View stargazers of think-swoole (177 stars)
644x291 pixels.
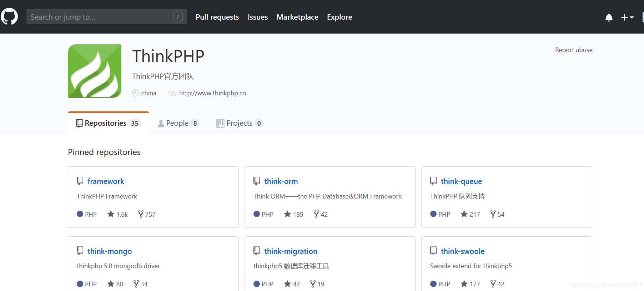coord(470,284)
